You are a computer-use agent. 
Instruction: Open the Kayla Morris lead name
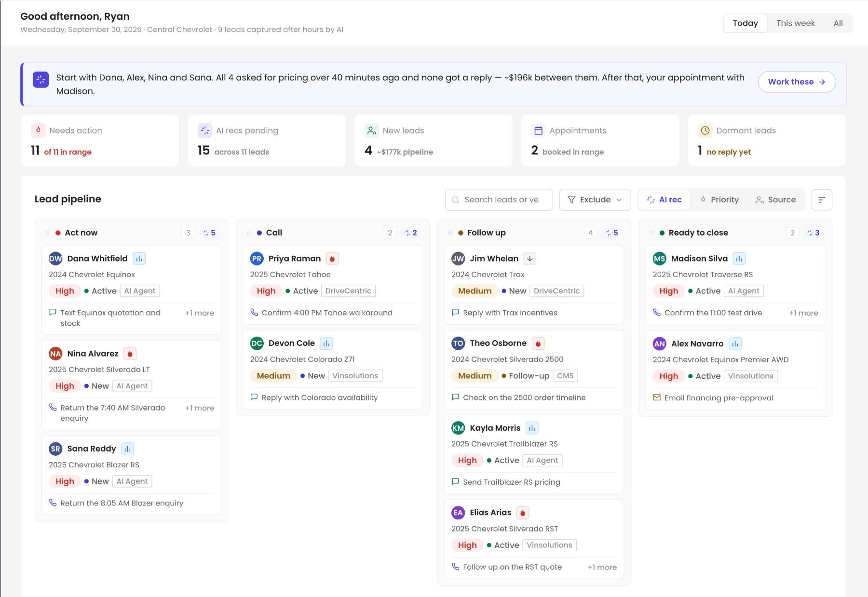pos(495,428)
